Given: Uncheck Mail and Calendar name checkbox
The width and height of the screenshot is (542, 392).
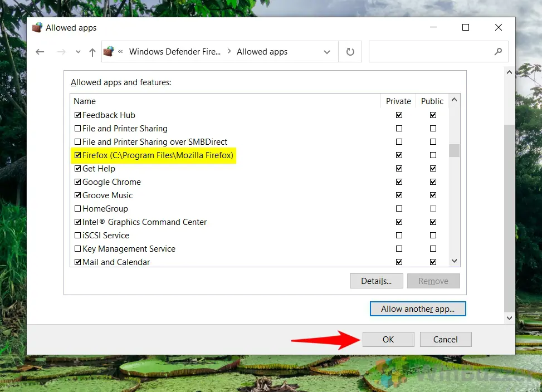Looking at the screenshot, I should (78, 262).
